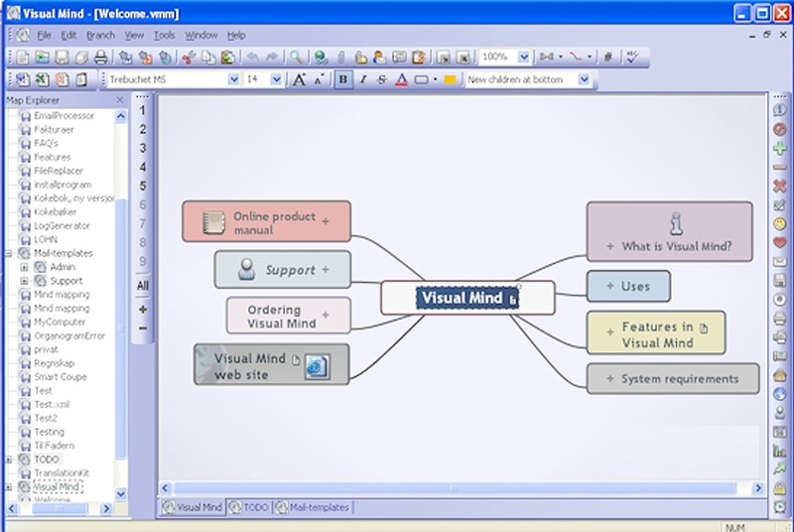Collapse the Mail-templates tree node

[x=9, y=253]
